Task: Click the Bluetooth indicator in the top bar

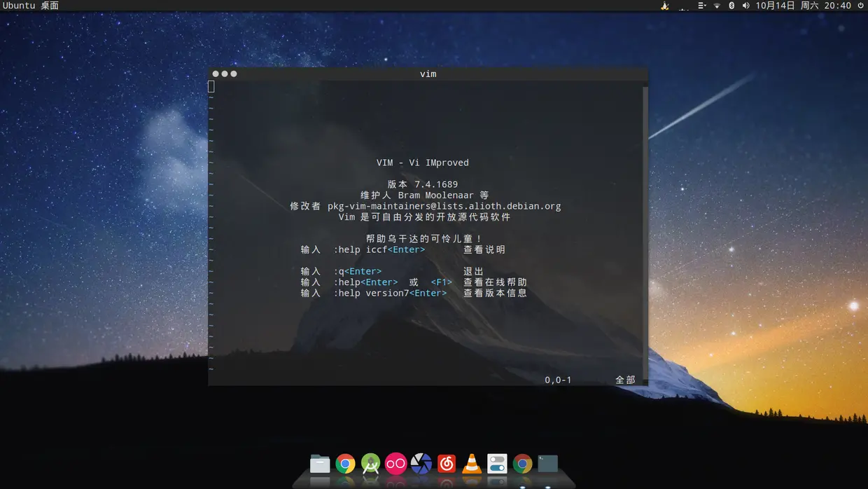Action: pos(731,6)
